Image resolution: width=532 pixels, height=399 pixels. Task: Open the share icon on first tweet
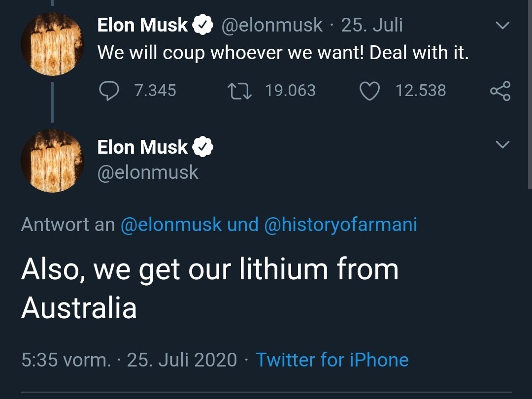click(x=500, y=91)
